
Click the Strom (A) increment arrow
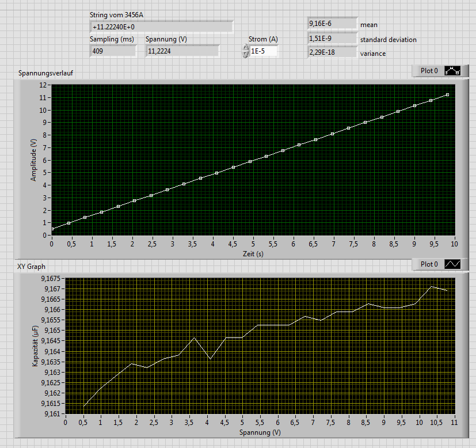[x=245, y=47]
